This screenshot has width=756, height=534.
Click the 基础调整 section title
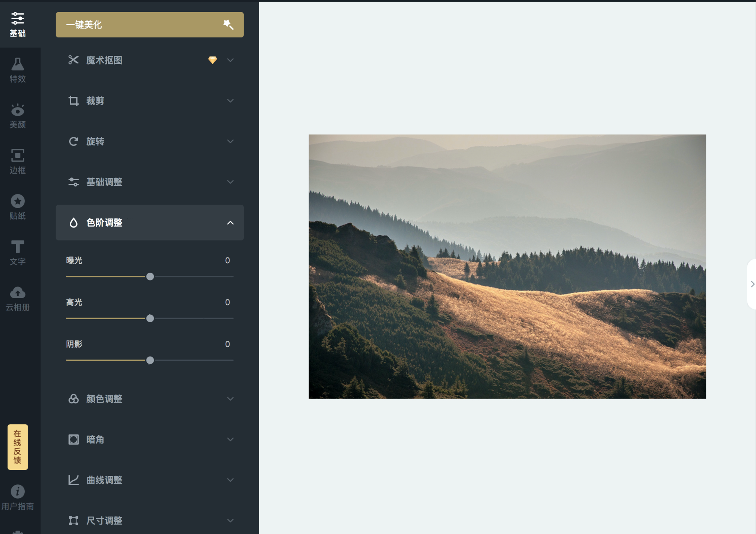[x=104, y=182]
